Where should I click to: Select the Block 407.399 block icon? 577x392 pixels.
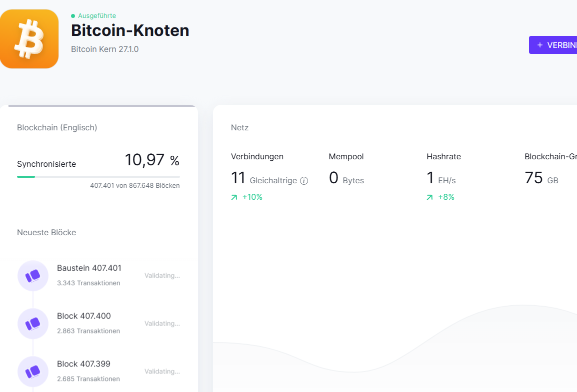pyautogui.click(x=33, y=372)
